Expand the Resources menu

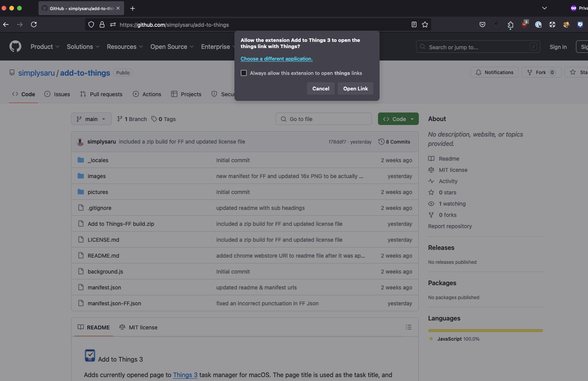[125, 47]
